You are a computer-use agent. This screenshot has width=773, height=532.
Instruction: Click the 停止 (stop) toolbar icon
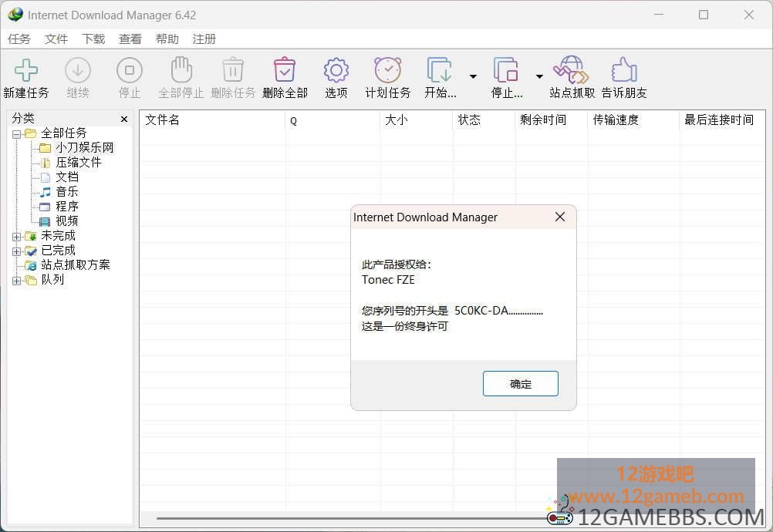[130, 70]
